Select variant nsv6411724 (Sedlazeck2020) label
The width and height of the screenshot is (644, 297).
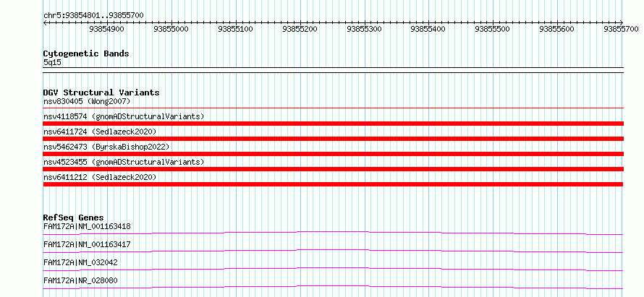coord(100,132)
